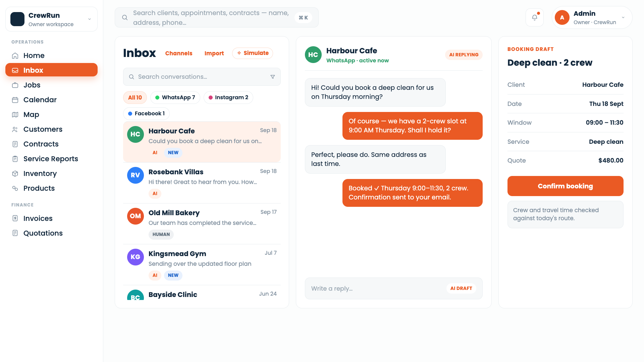Click the Admin avatar circle
Image resolution: width=644 pixels, height=362 pixels.
[562, 17]
